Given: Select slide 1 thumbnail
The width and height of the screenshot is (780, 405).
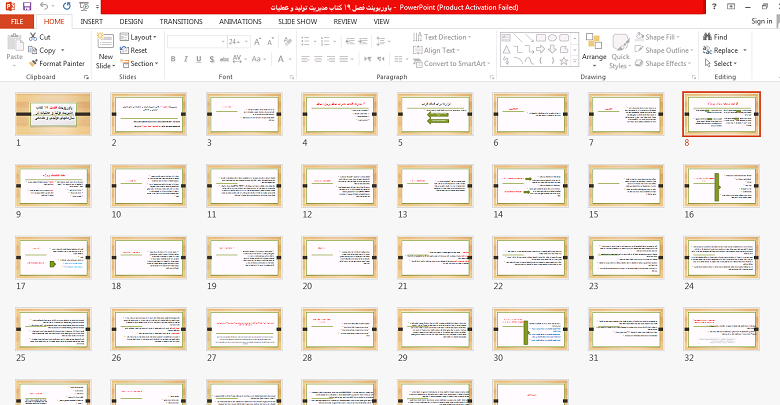Looking at the screenshot, I should pos(53,114).
